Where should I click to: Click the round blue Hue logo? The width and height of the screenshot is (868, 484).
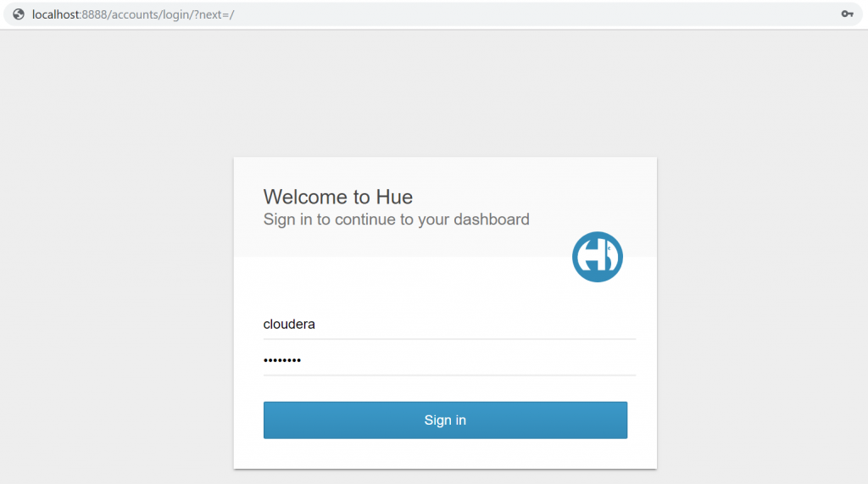click(598, 257)
